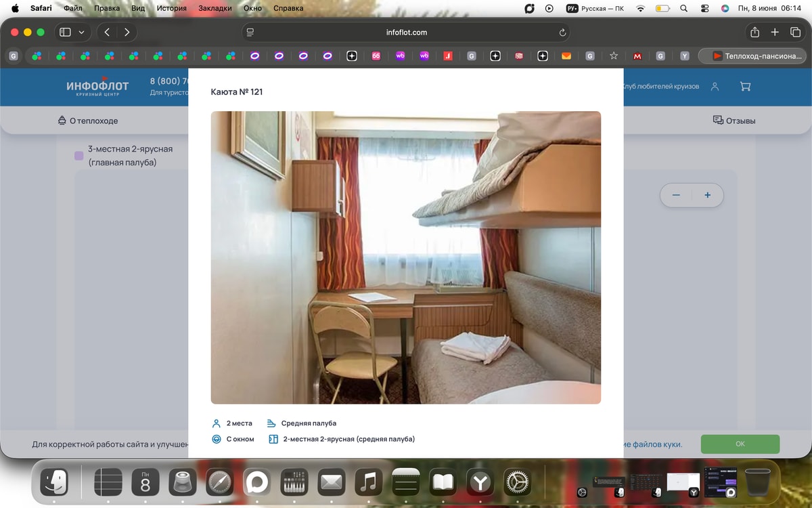Image resolution: width=812 pixels, height=508 pixels.
Task: Zoom out with the minus stepper button
Action: pyautogui.click(x=675, y=195)
